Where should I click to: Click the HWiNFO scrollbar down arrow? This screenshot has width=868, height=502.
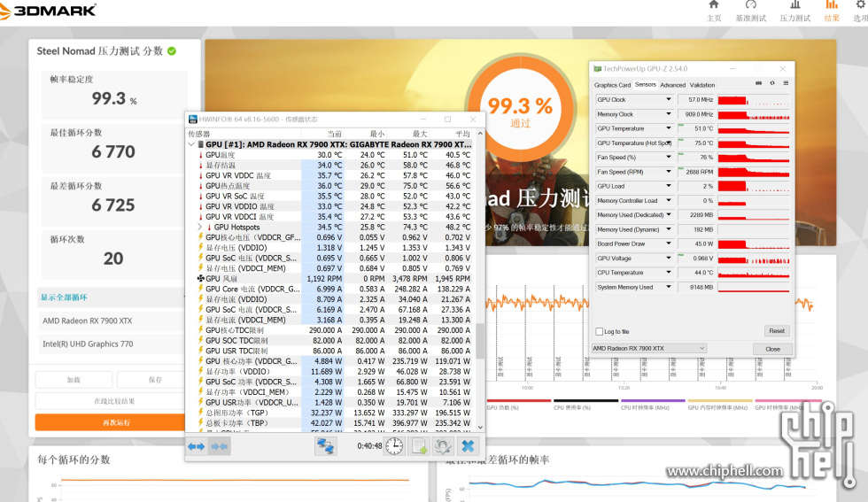(480, 428)
